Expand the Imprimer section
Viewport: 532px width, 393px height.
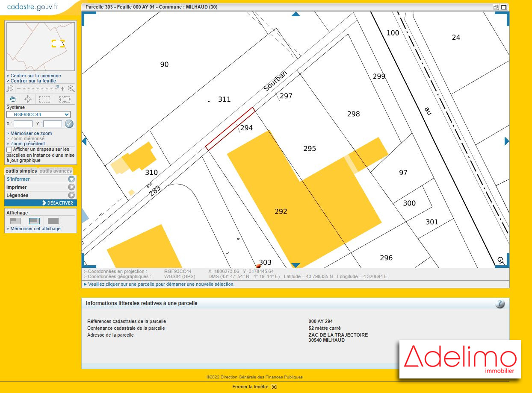[x=71, y=187]
